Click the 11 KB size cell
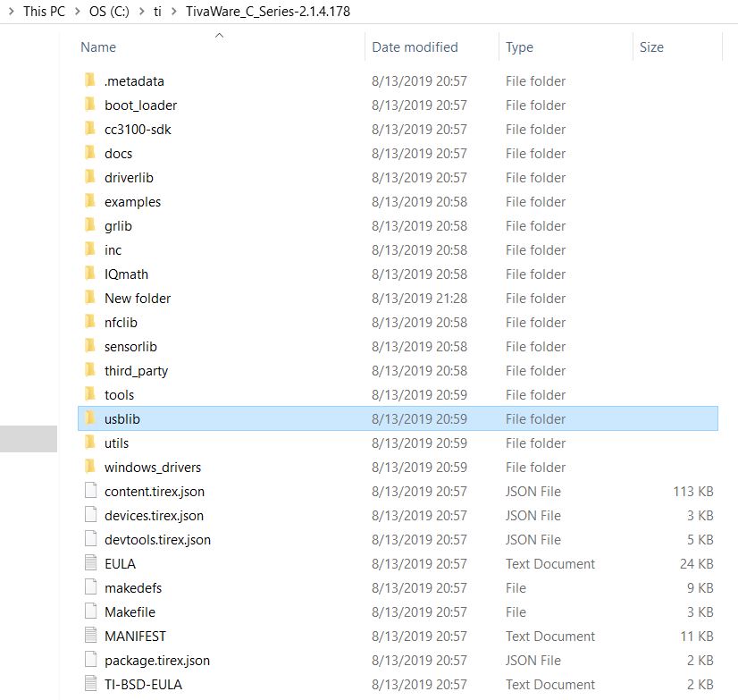 click(x=697, y=637)
